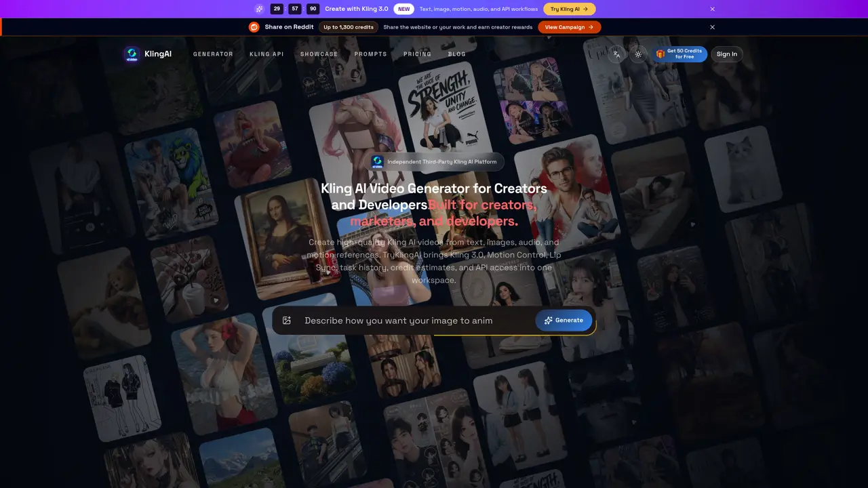Image resolution: width=868 pixels, height=488 pixels.
Task: Dismiss the Kling 3.0 promo banner
Action: coord(712,9)
